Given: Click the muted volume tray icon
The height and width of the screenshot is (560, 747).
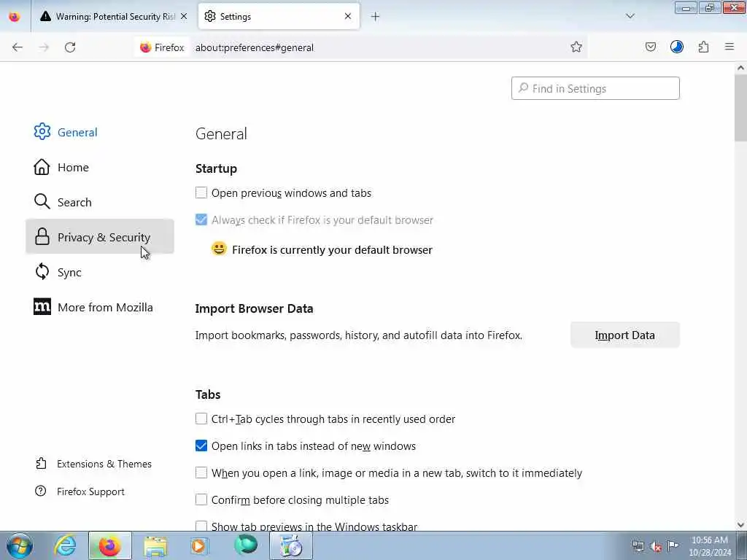Looking at the screenshot, I should pyautogui.click(x=656, y=547).
